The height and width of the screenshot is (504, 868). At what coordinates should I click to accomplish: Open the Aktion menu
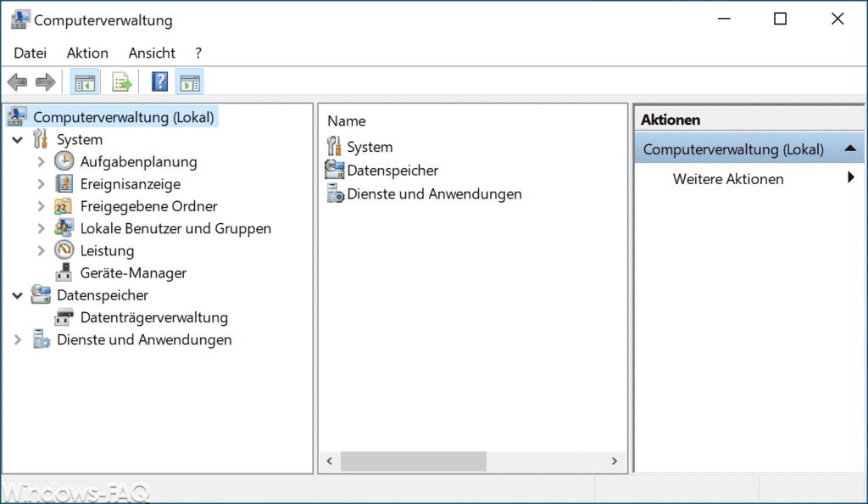point(87,53)
